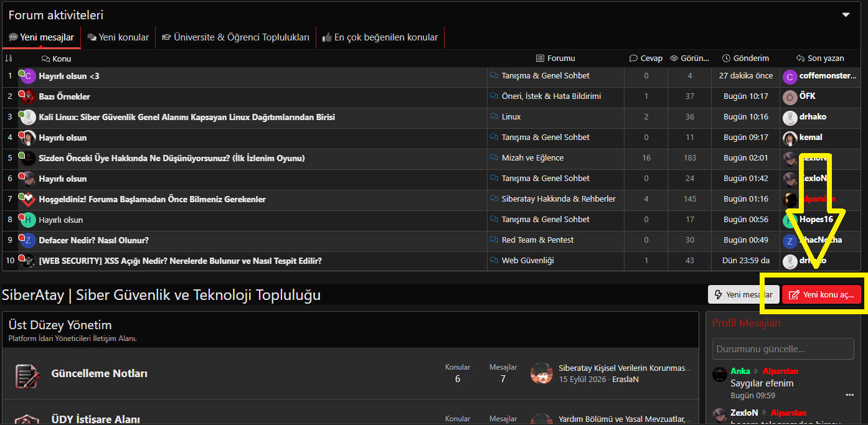Go to Öneri, İstek & Hata Bildirimi forum

[551, 96]
